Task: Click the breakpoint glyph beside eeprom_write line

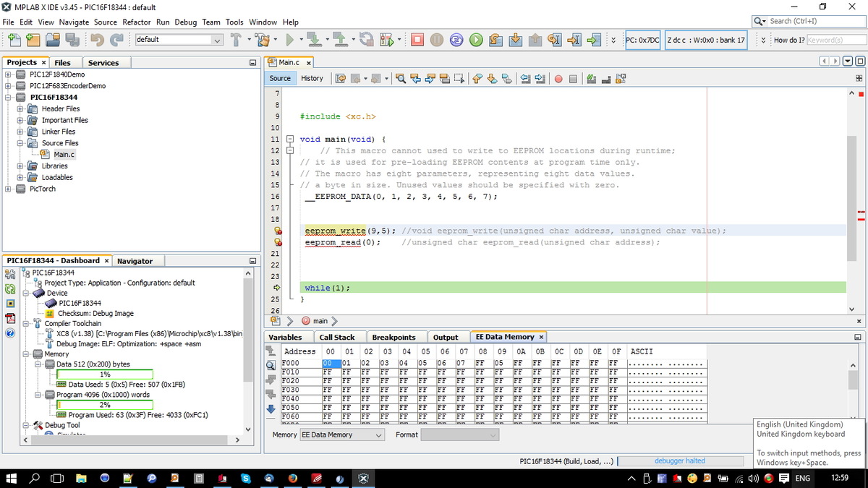Action: 277,231
